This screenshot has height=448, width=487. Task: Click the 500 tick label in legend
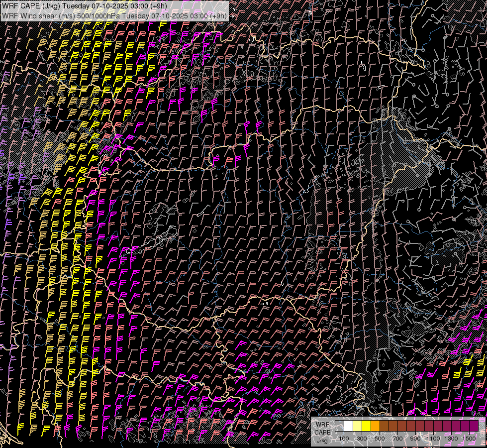tap(380, 439)
